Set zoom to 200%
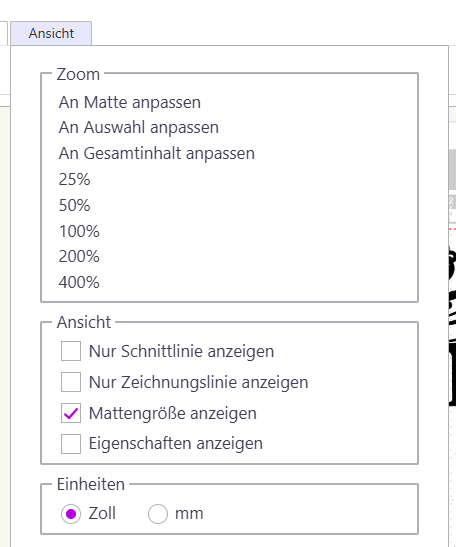Screen dimensions: 456x547 [x=79, y=256]
